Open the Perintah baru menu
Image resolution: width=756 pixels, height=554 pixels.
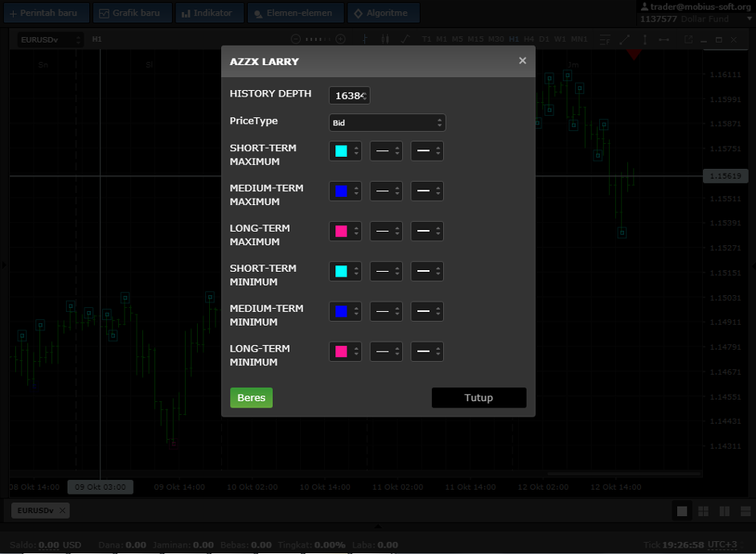(x=44, y=13)
